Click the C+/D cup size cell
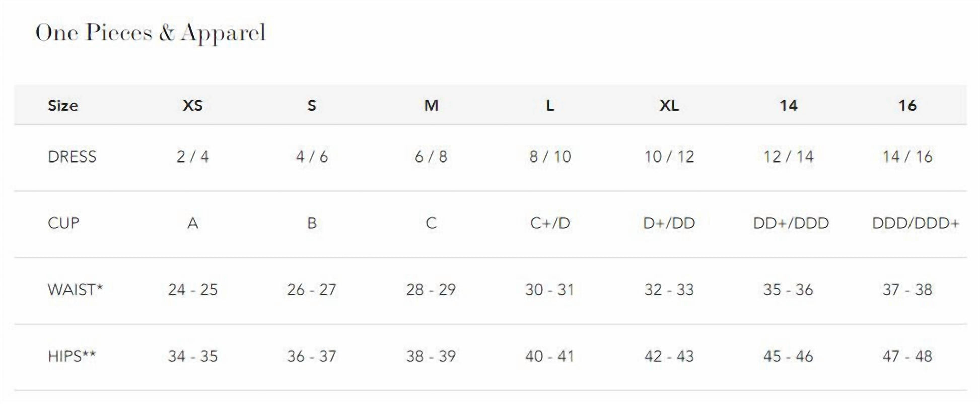The image size is (980, 404). click(550, 223)
